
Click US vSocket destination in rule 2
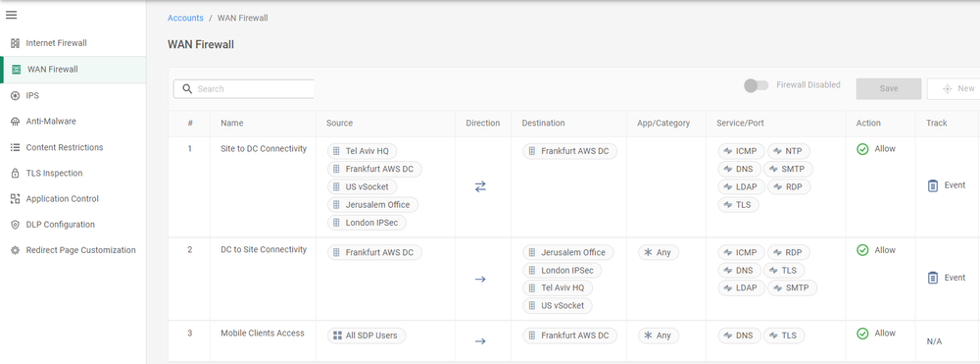(x=559, y=306)
